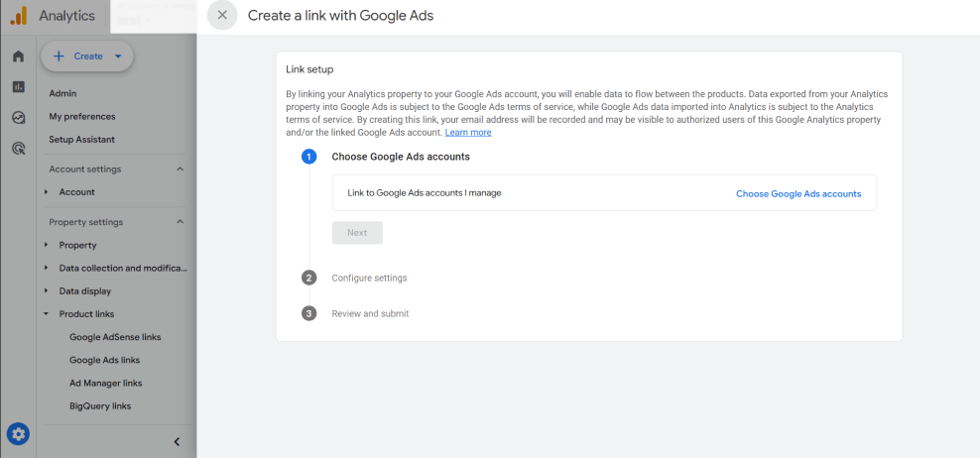Screen dimensions: 980x458
Task: Select Google Ads links
Action: click(104, 361)
